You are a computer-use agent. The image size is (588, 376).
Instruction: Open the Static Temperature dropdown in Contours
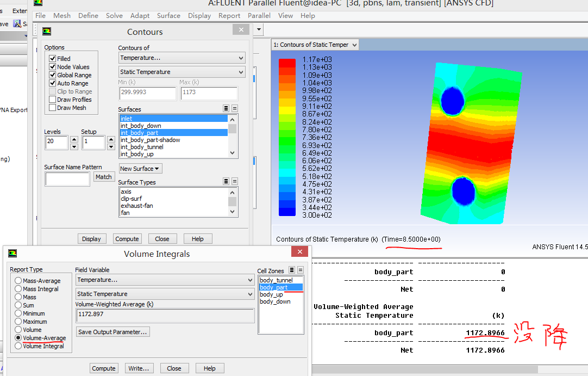(x=182, y=72)
